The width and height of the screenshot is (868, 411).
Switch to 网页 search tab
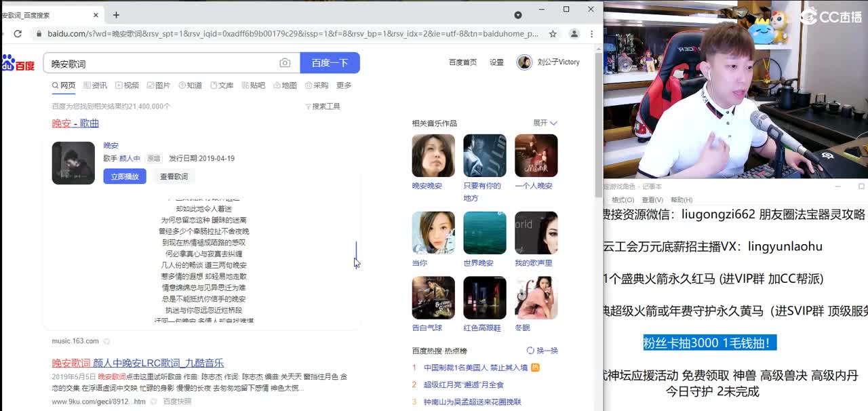(64, 85)
